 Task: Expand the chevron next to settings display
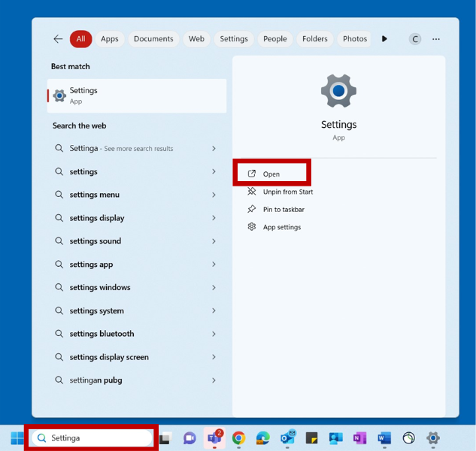(214, 218)
